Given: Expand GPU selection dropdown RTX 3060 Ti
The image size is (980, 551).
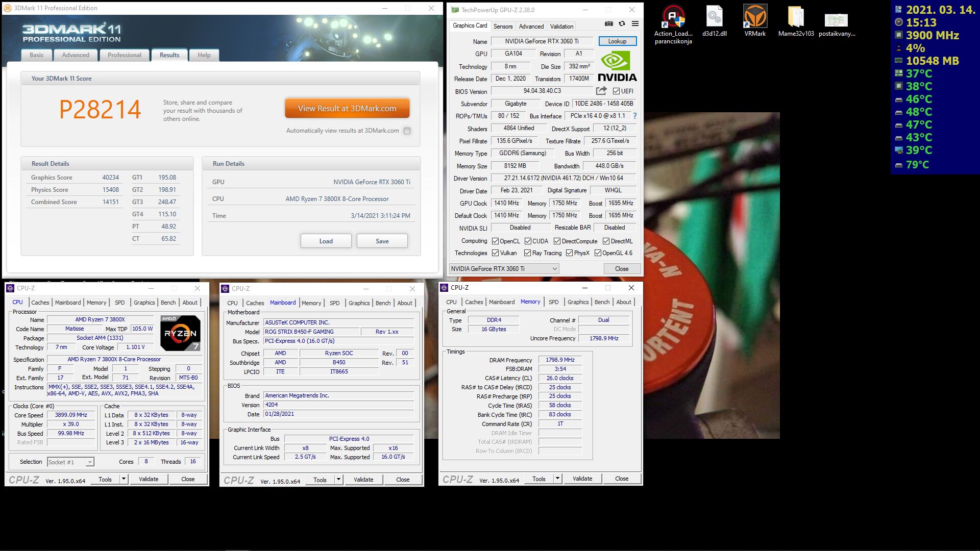Looking at the screenshot, I should 555,269.
